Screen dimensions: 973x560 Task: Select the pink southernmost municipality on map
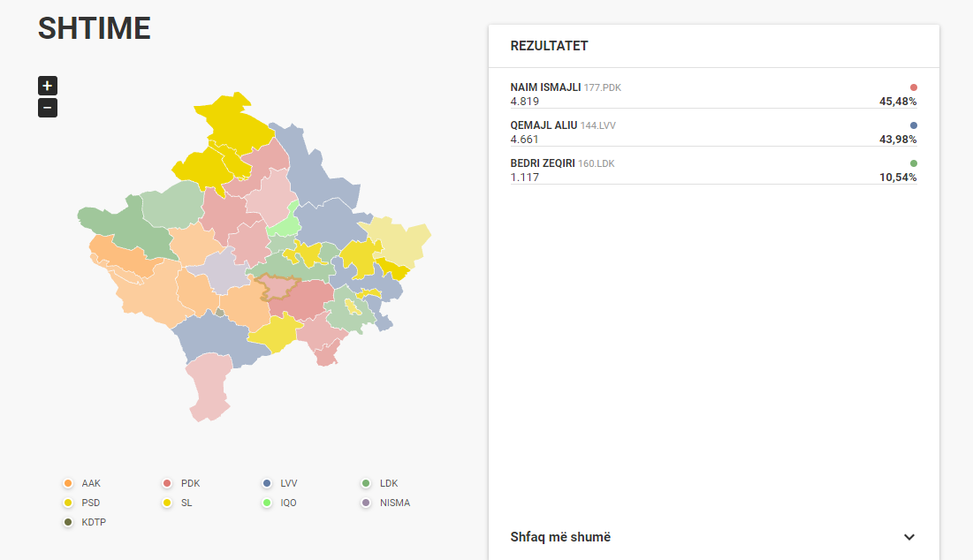(209, 388)
